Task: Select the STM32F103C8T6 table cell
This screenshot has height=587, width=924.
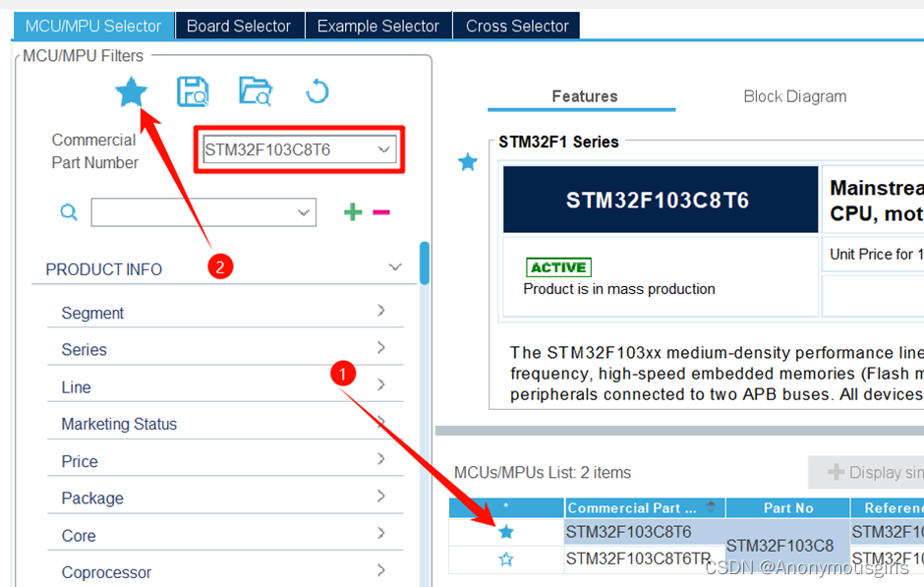Action: [645, 532]
